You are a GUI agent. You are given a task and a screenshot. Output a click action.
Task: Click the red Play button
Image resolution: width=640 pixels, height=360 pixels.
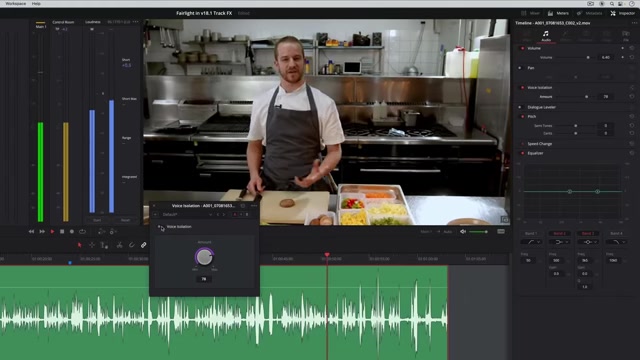point(52,231)
